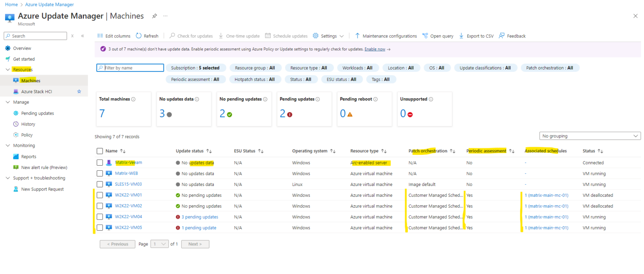Open the No grouping dropdown

pos(589,136)
